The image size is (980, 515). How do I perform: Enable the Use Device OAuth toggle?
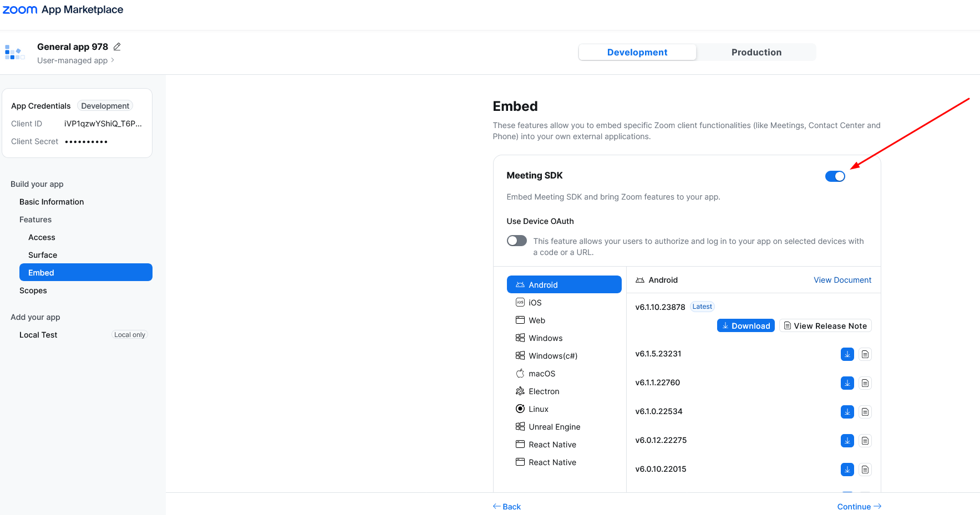click(x=516, y=241)
